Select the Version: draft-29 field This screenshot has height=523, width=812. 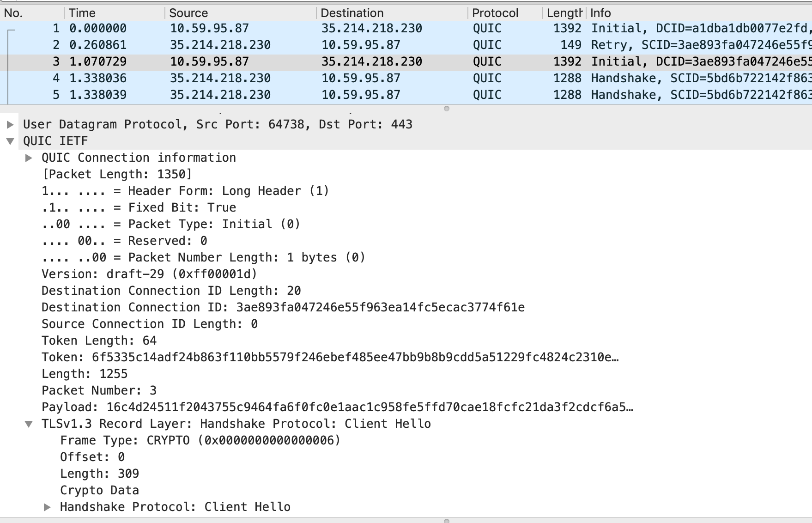pos(149,274)
